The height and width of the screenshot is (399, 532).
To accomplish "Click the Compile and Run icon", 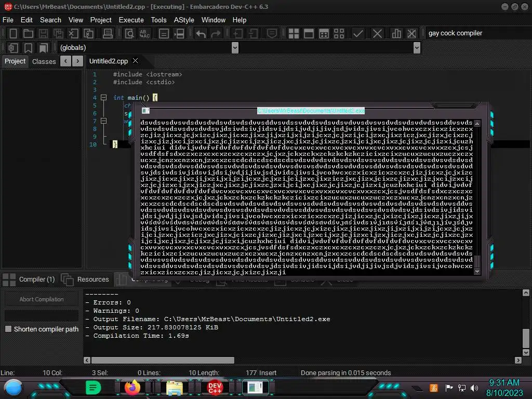I will point(324,34).
